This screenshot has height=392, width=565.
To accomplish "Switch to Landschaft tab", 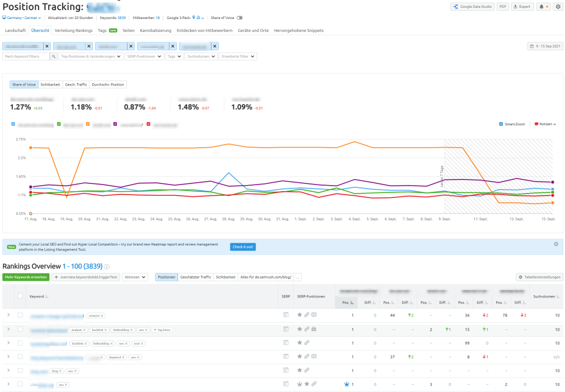I will pos(15,31).
